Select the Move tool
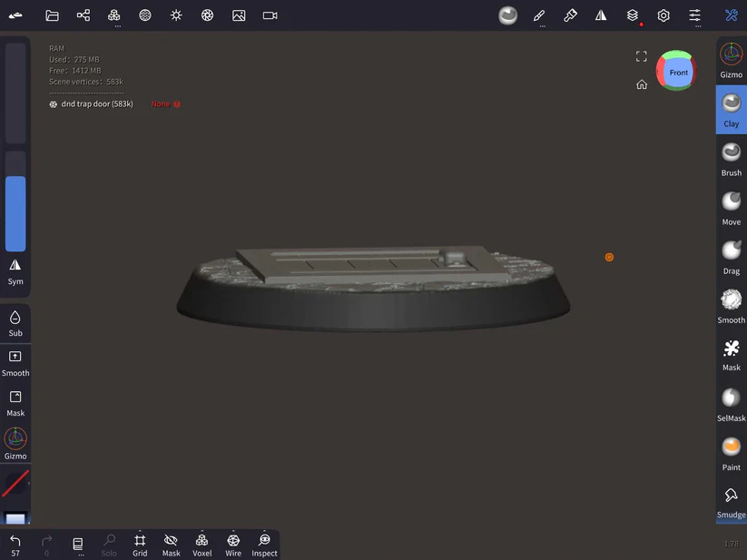The height and width of the screenshot is (560, 747). click(x=732, y=209)
